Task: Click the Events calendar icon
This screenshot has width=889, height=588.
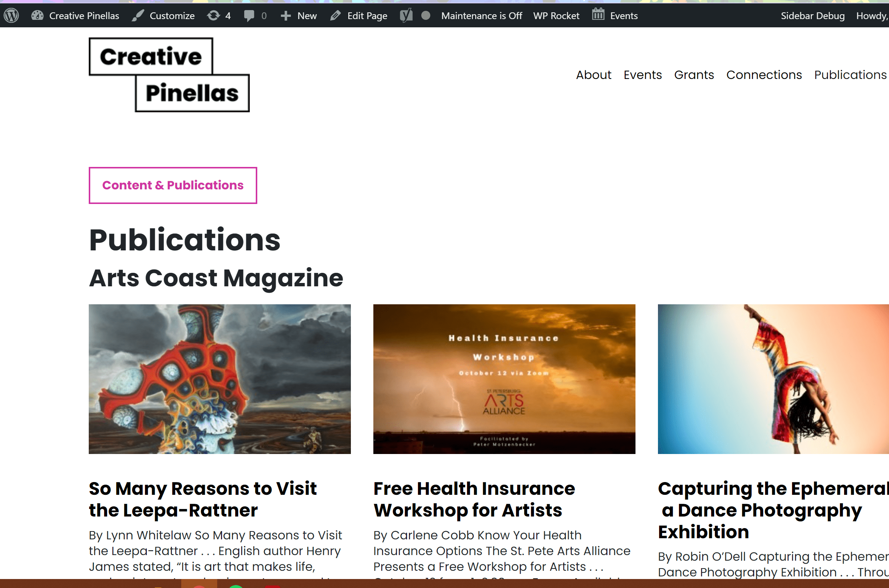Action: tap(598, 14)
